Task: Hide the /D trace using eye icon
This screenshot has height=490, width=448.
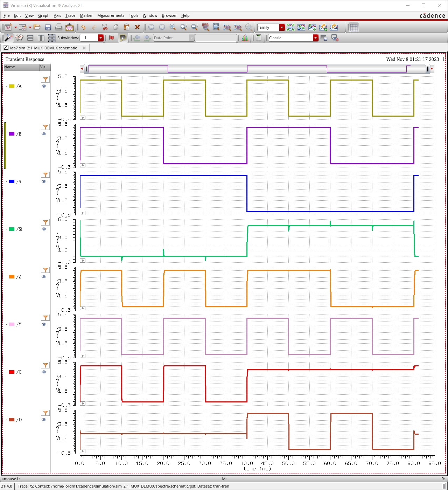Action: coord(44,420)
